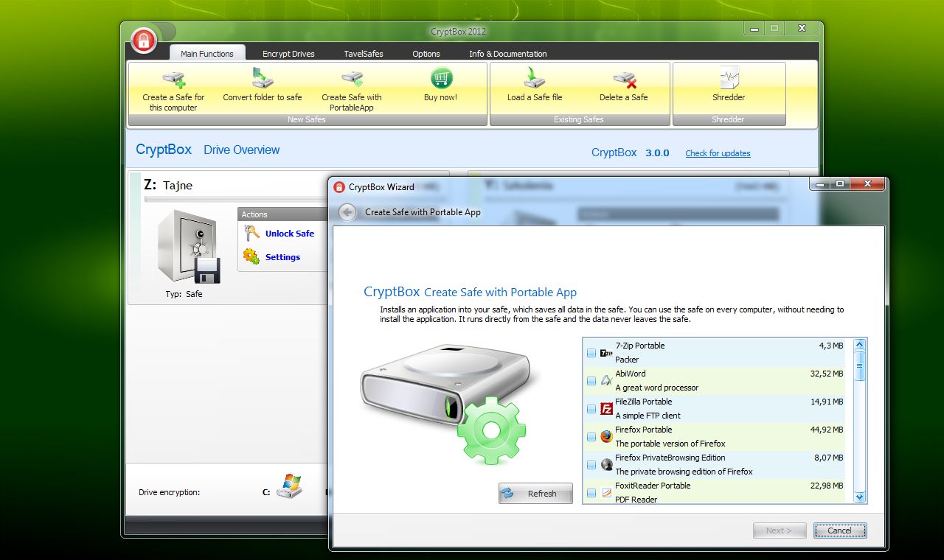Click the Firefox Portable icon

pos(606,437)
